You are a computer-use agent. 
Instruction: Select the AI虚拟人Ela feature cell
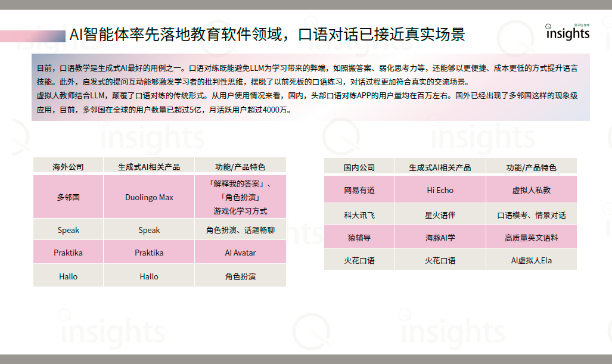pyautogui.click(x=531, y=260)
